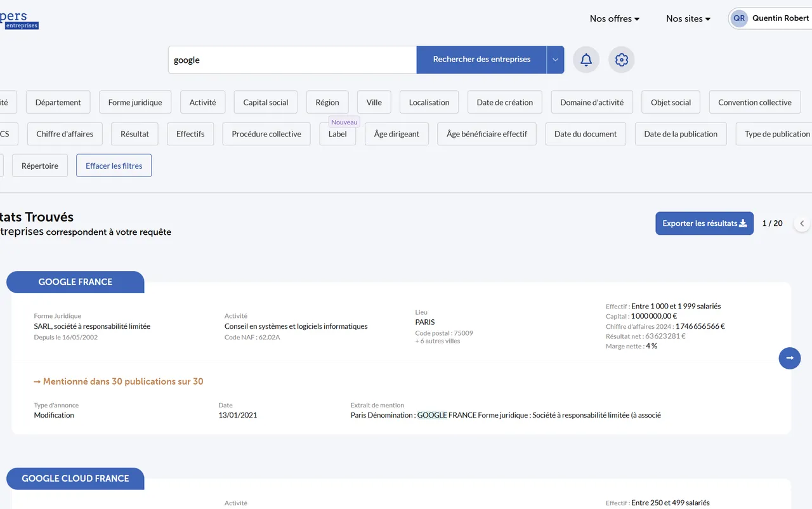The width and height of the screenshot is (812, 509).
Task: Open the Nos offres menu
Action: [x=615, y=18]
